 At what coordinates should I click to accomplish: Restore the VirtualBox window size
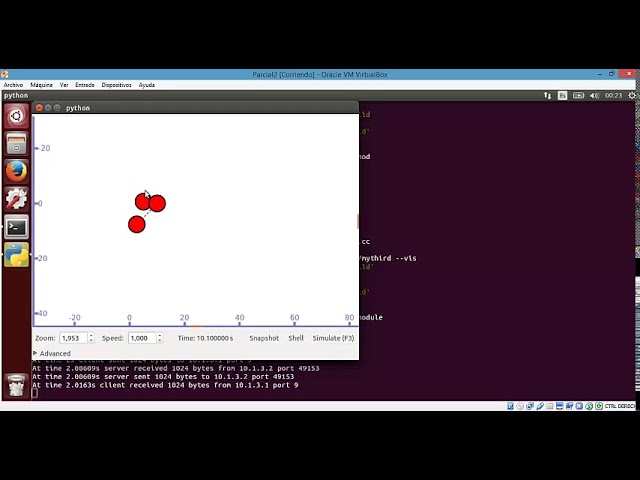pyautogui.click(x=611, y=74)
